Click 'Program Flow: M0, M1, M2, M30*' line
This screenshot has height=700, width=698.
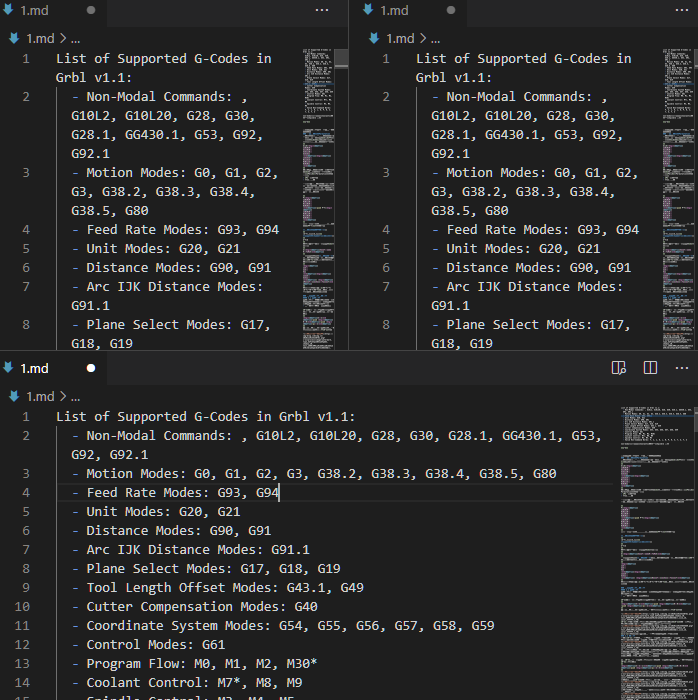coord(195,663)
